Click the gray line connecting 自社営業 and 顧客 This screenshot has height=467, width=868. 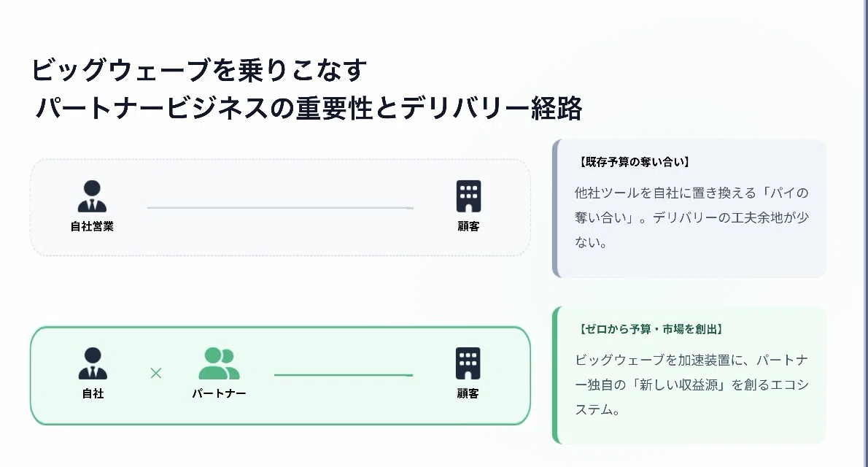280,208
